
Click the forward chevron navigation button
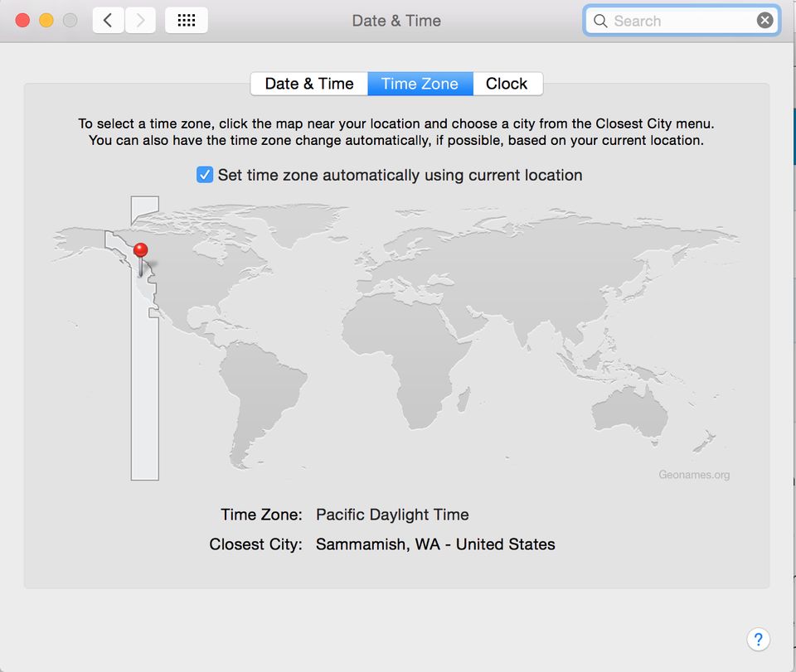pos(140,20)
